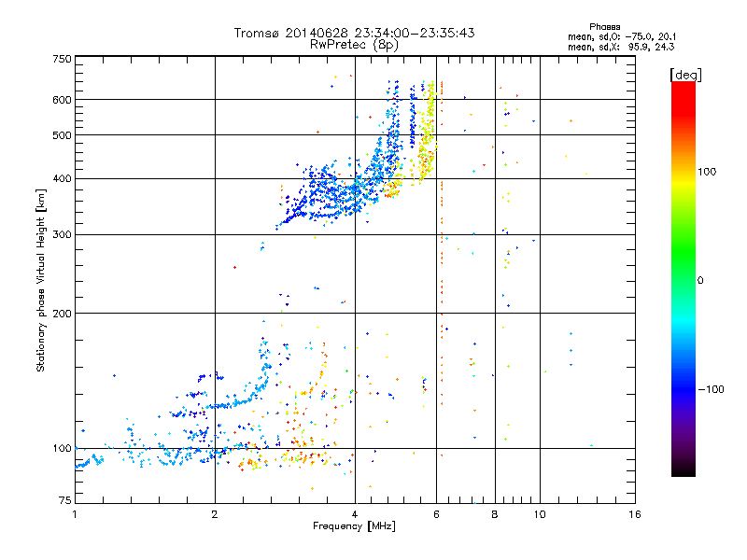This screenshot has width=747, height=560.
Task: Click the '0' colorbar tick label
Action: [x=700, y=281]
